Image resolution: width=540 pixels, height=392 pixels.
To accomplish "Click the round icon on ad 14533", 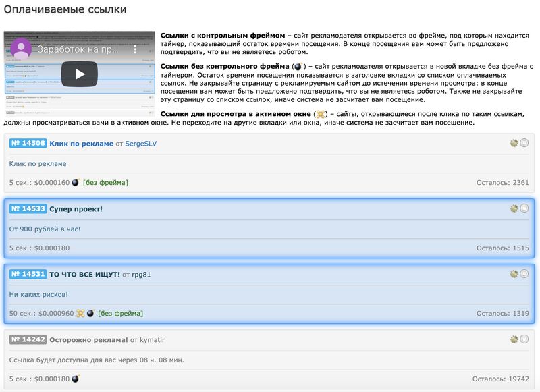I will tap(524, 208).
